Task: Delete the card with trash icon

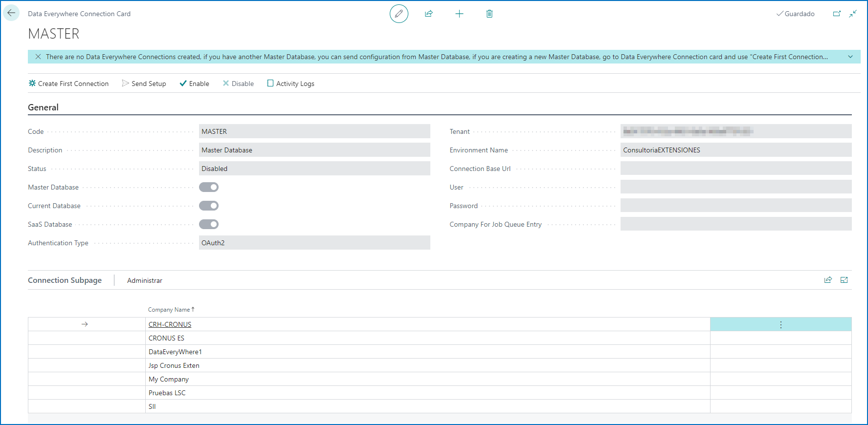Action: click(490, 14)
